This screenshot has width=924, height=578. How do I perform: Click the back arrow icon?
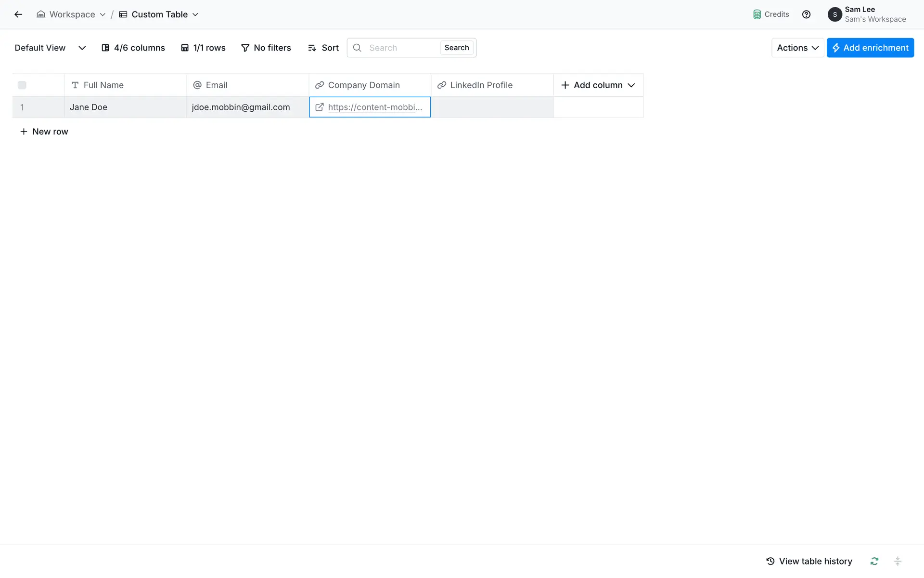18,14
